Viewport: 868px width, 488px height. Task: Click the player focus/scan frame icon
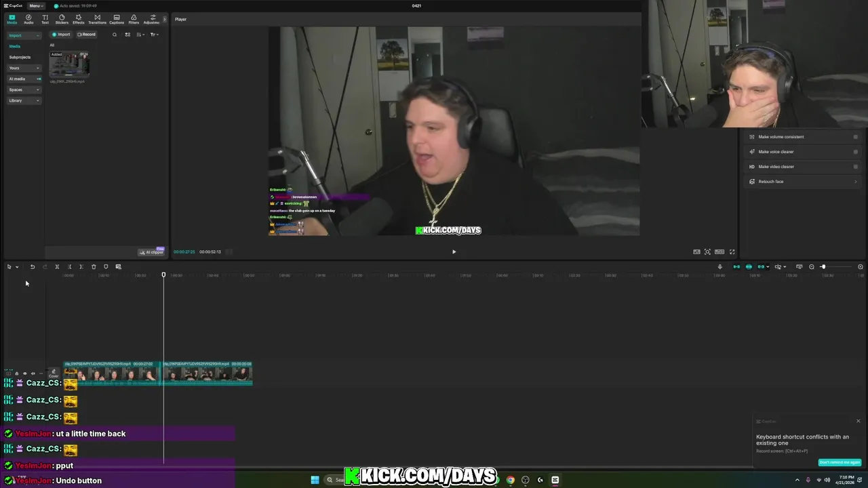pos(707,251)
